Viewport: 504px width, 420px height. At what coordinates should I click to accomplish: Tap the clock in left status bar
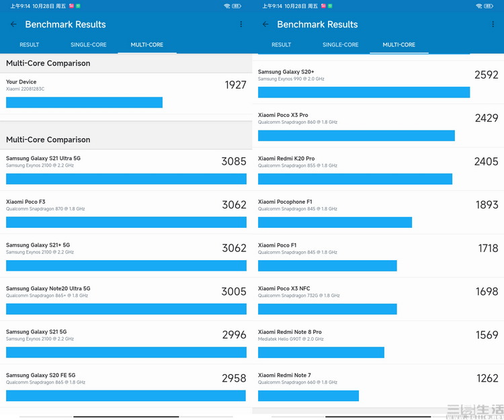20,6
